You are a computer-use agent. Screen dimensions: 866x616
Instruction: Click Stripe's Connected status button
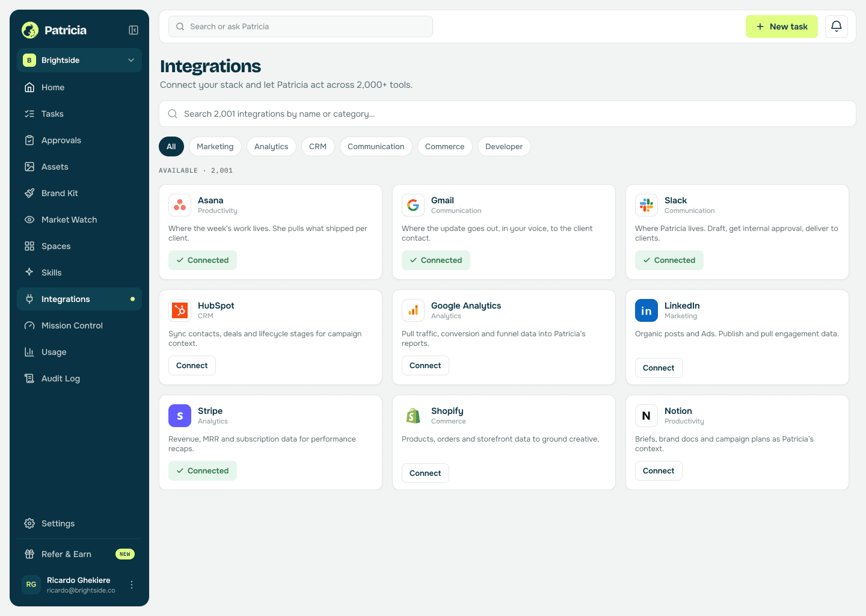click(203, 471)
